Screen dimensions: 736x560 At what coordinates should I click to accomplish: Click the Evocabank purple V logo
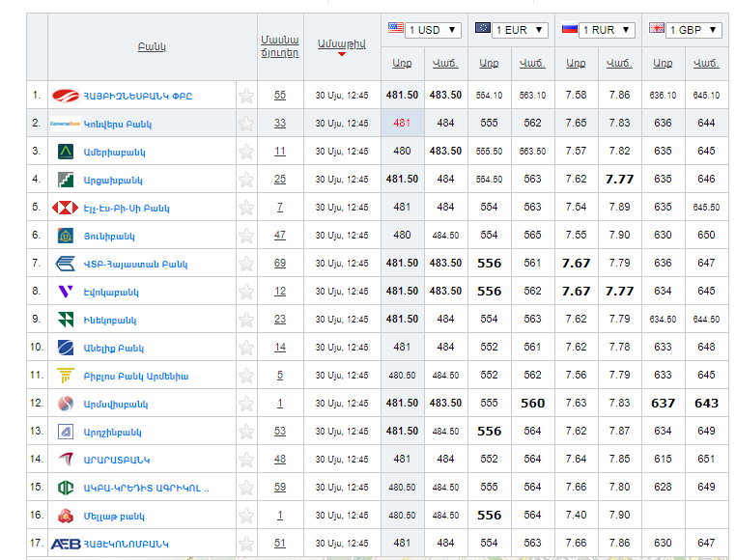pyautogui.click(x=66, y=292)
